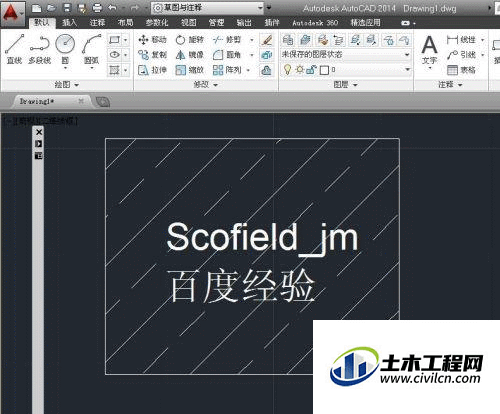Select the Hatch tool in the draw panel
This screenshot has width=500, height=414.
114,70
